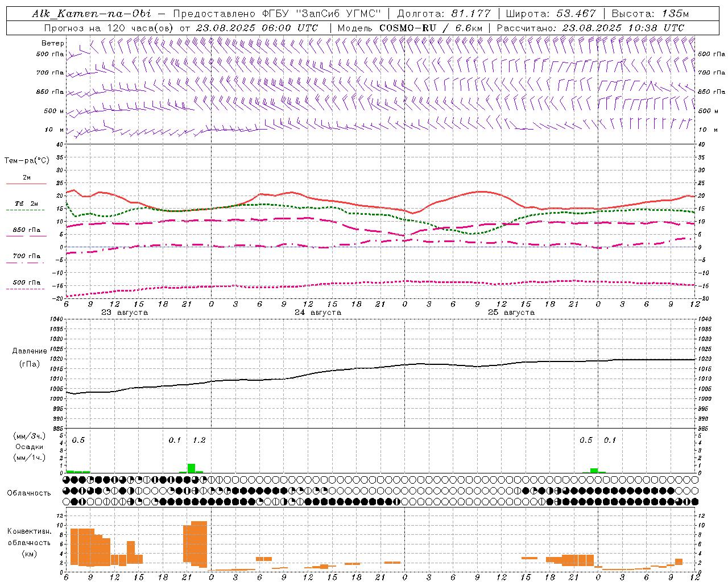Click the "Td 2м" dew point legend label

pyautogui.click(x=27, y=203)
